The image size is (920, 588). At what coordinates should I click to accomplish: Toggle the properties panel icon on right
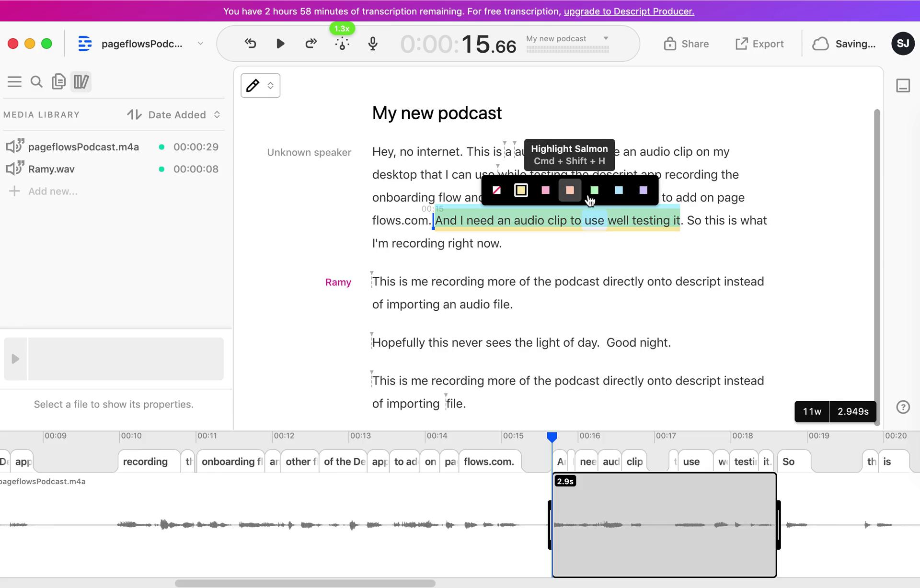(x=903, y=86)
